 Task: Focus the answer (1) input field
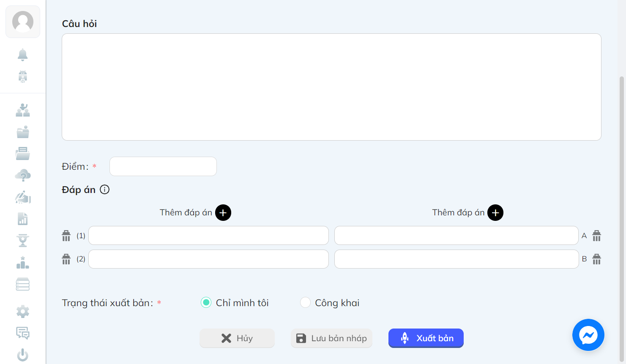[208, 235]
